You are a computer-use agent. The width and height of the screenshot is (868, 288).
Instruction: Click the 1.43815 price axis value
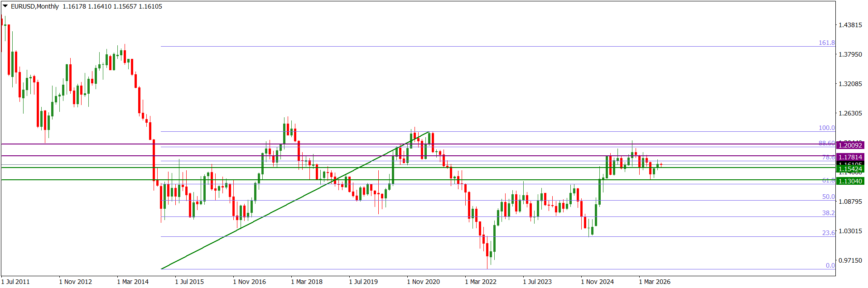coord(850,25)
